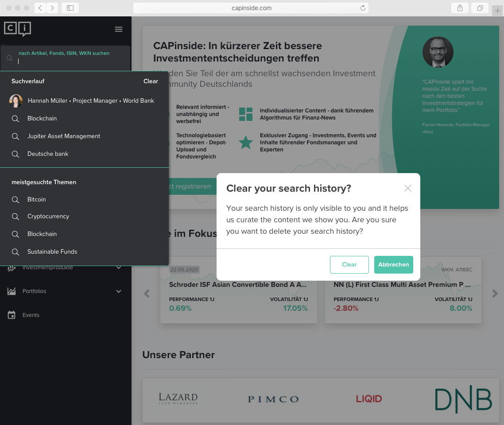Click the Portfolios chart icon
The image size is (504, 425).
pos(12,291)
